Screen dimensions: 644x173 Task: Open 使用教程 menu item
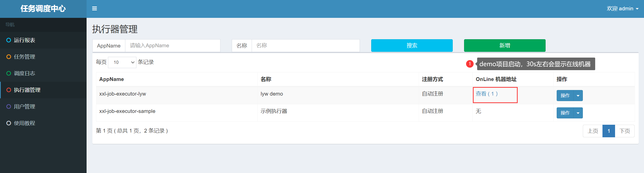pyautogui.click(x=43, y=123)
